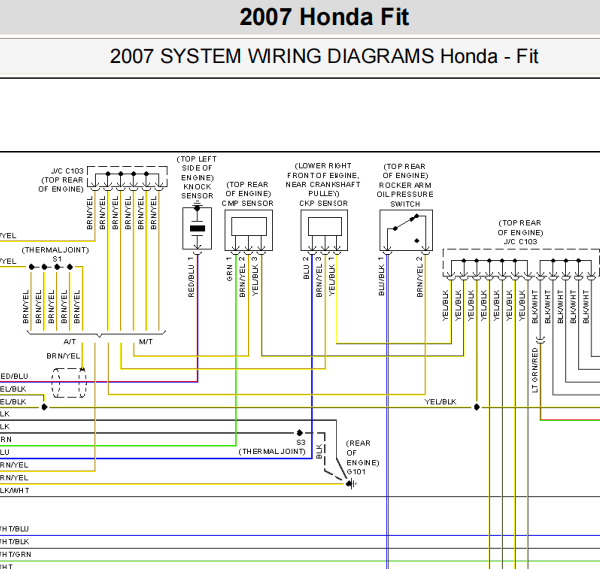Screen dimensions: 600x569
Task: Click the CMP SENSOR component box
Action: click(x=249, y=230)
